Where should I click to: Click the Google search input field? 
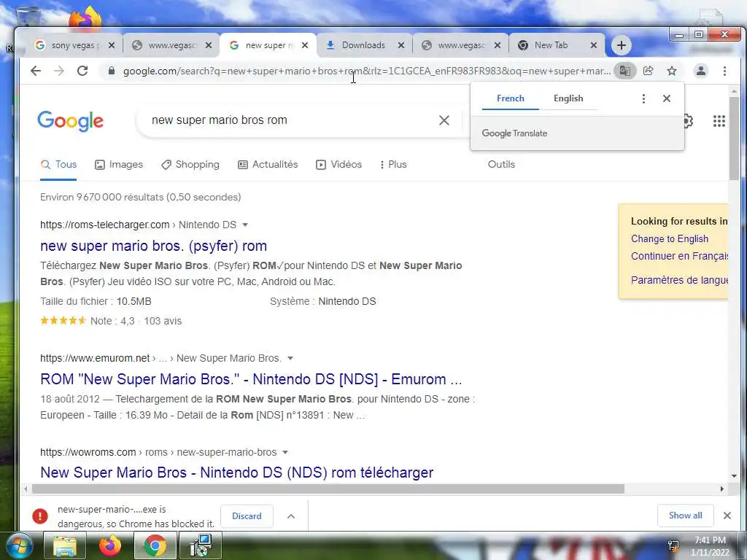290,120
